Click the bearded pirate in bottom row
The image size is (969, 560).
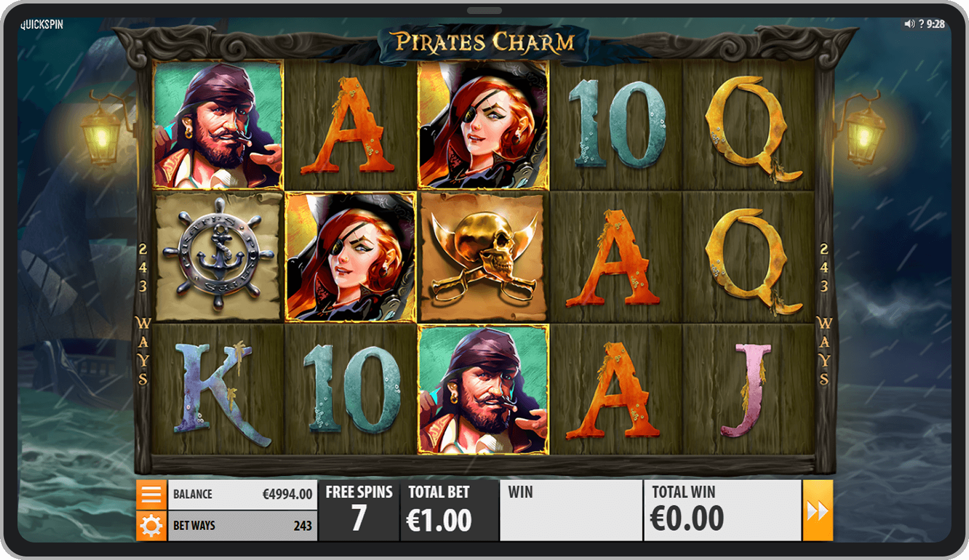(483, 389)
